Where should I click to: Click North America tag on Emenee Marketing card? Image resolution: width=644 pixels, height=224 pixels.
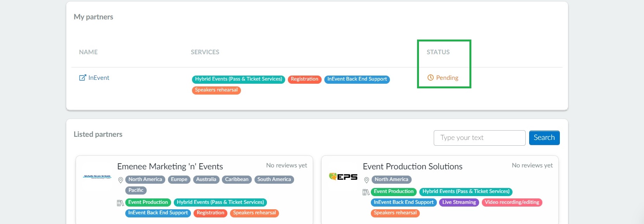coord(145,179)
